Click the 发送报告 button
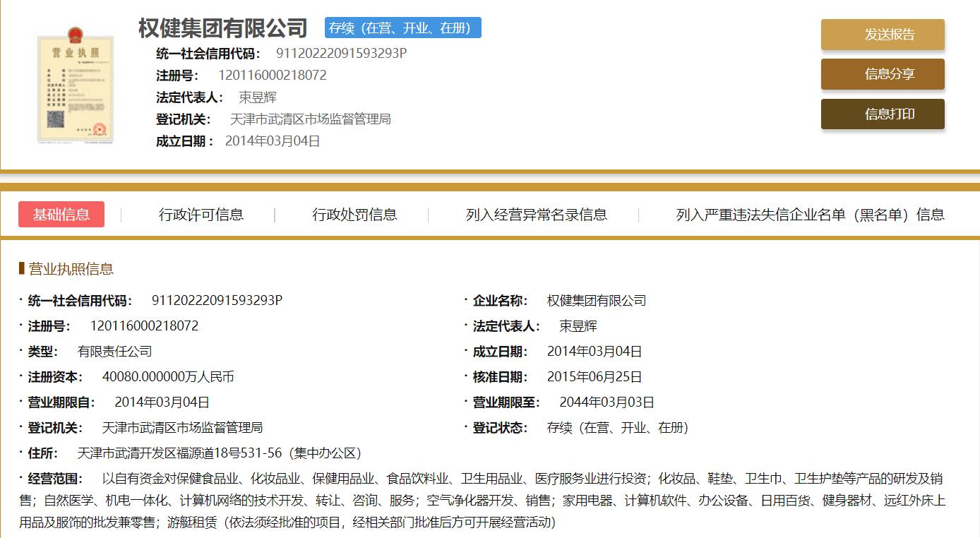Image resolution: width=980 pixels, height=538 pixels. pos(882,34)
